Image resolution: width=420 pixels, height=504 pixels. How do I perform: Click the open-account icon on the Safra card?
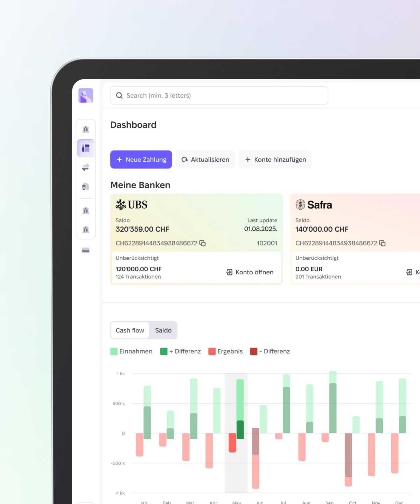pos(409,272)
